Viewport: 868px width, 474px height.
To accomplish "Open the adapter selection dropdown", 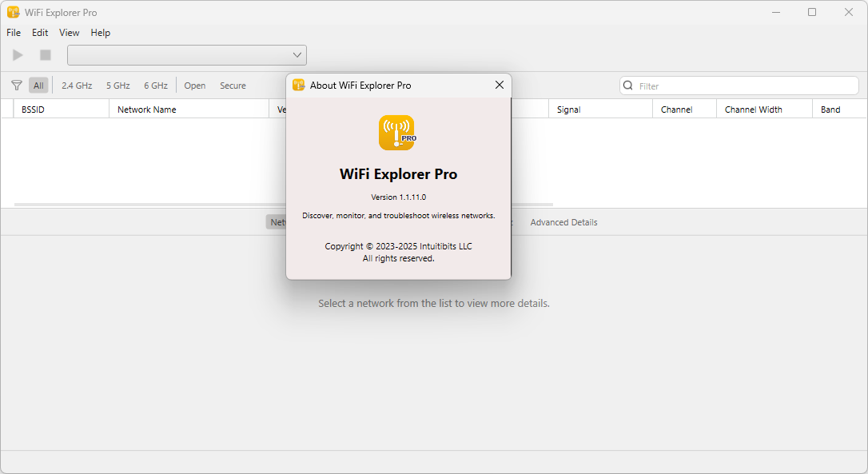I will click(x=186, y=55).
